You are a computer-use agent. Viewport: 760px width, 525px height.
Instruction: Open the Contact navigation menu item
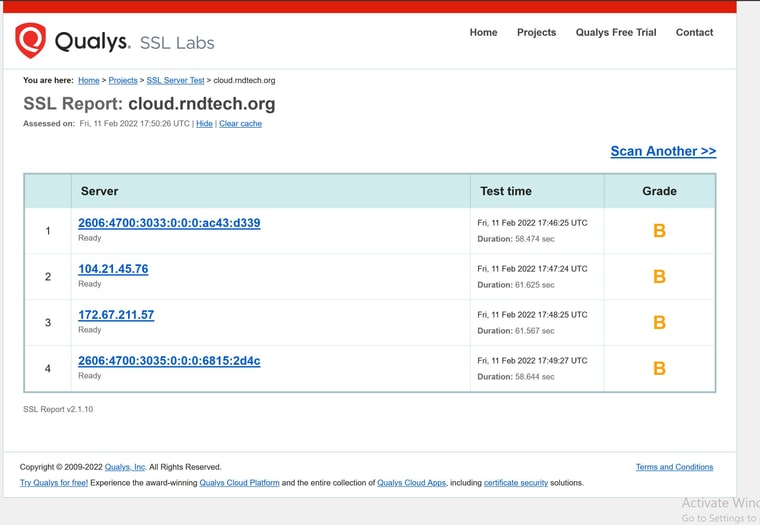click(x=694, y=32)
